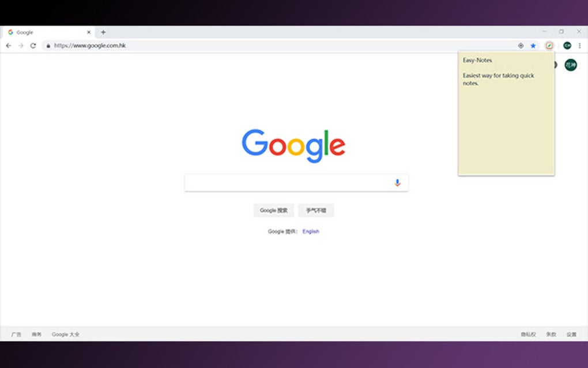The height and width of the screenshot is (368, 588).
Task: Click the Google 搜索 button
Action: click(273, 210)
